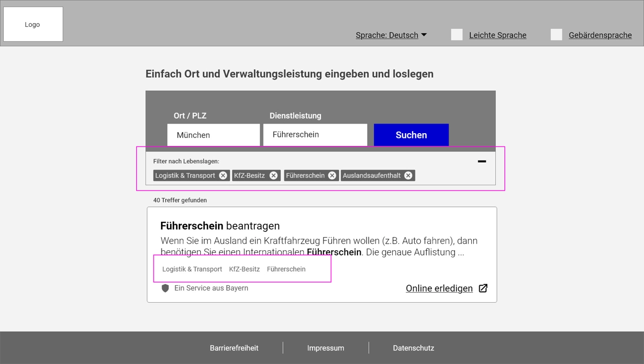The image size is (644, 364).
Task: Click the Logistik & Transport tag in the result card
Action: click(x=192, y=269)
